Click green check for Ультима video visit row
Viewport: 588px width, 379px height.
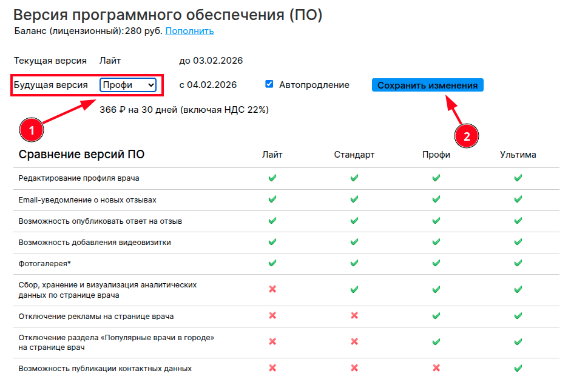[x=518, y=242]
